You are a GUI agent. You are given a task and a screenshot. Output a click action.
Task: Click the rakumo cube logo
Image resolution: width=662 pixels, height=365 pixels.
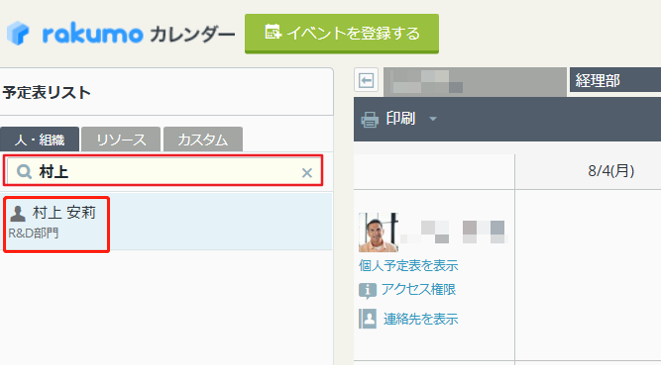click(x=18, y=33)
